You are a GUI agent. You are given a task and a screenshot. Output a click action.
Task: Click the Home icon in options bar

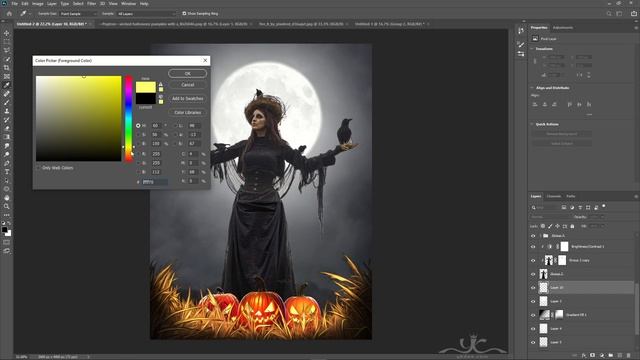click(x=9, y=13)
